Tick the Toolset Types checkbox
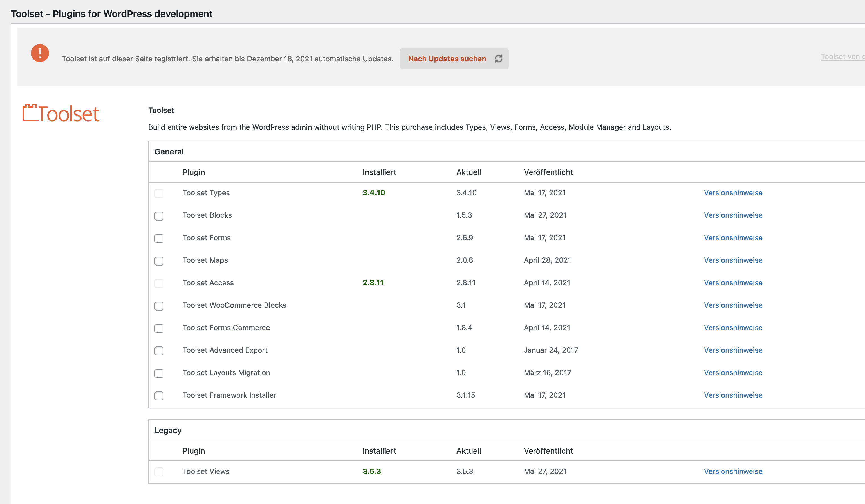This screenshot has width=865, height=504. coord(159,193)
